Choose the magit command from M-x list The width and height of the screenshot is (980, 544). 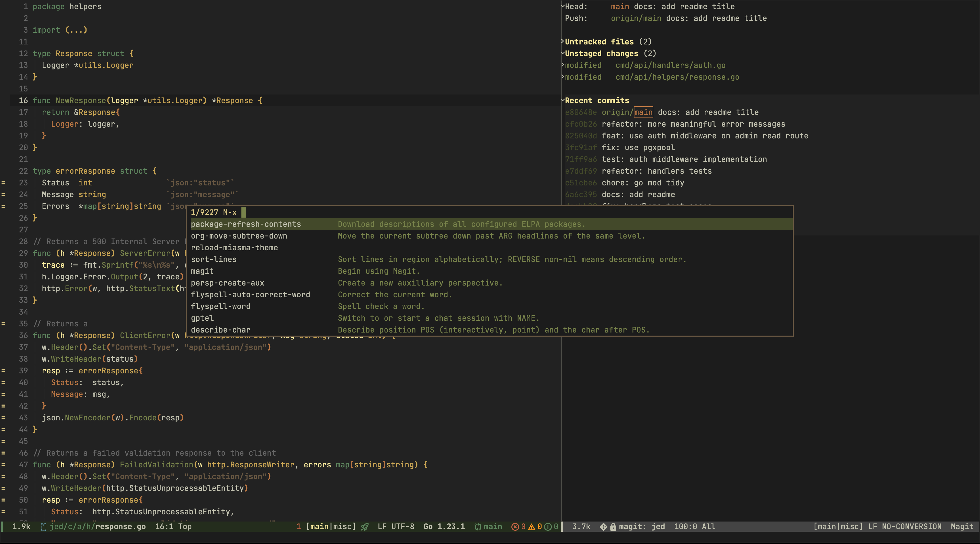coord(492,271)
